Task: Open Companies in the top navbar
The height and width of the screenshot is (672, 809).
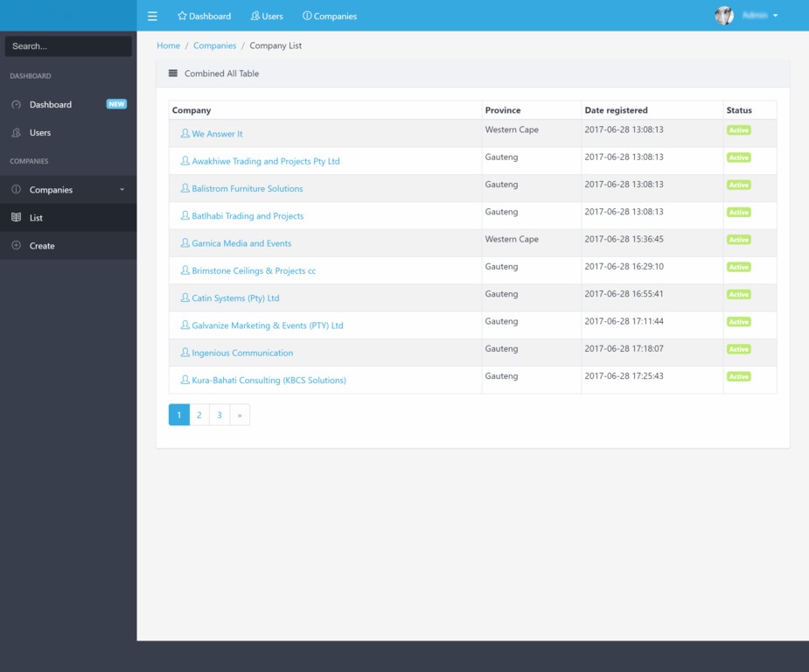Action: click(x=330, y=16)
